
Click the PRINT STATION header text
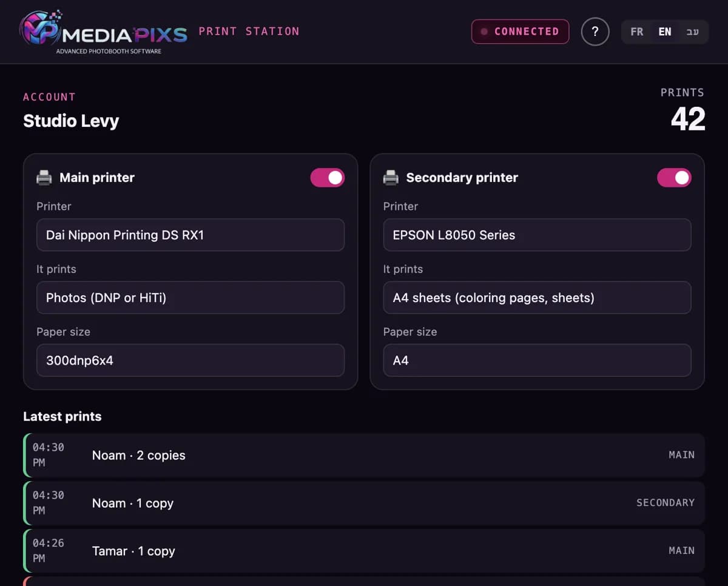pyautogui.click(x=249, y=31)
